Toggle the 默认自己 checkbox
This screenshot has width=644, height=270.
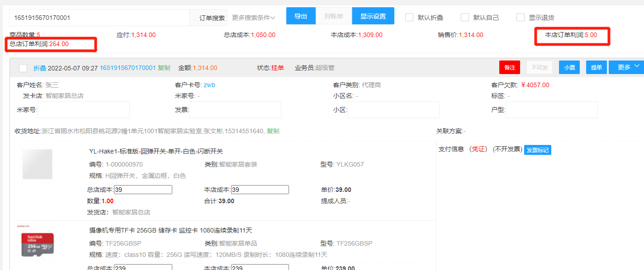point(465,17)
